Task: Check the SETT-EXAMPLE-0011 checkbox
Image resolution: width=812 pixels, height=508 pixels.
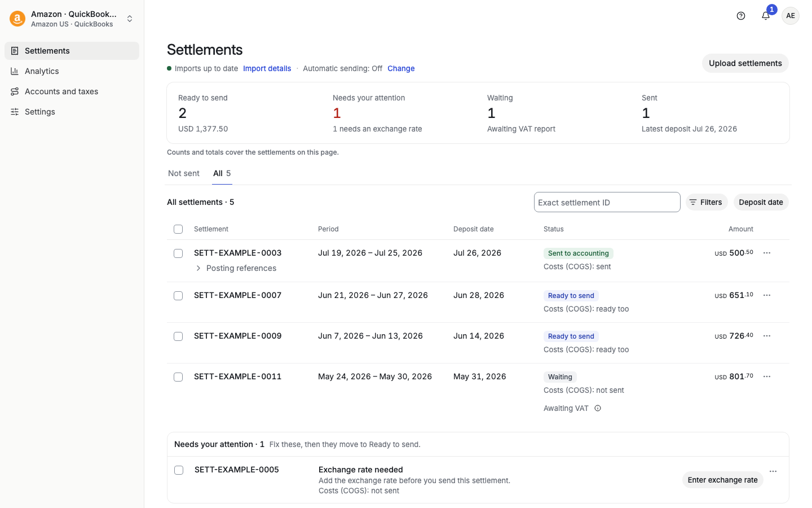Action: (178, 377)
